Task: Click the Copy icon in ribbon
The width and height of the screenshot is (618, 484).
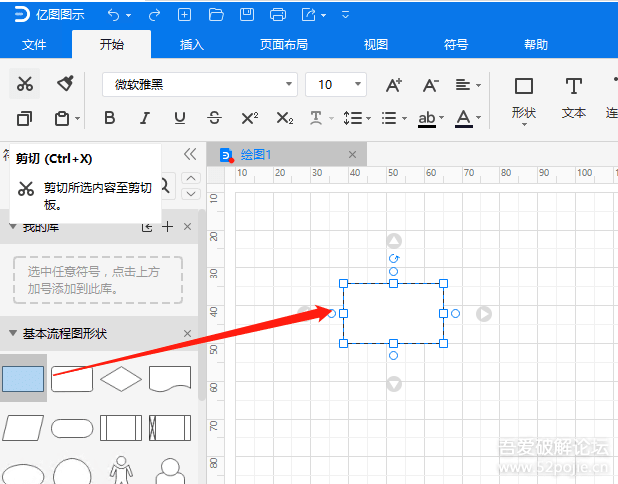Action: tap(26, 118)
